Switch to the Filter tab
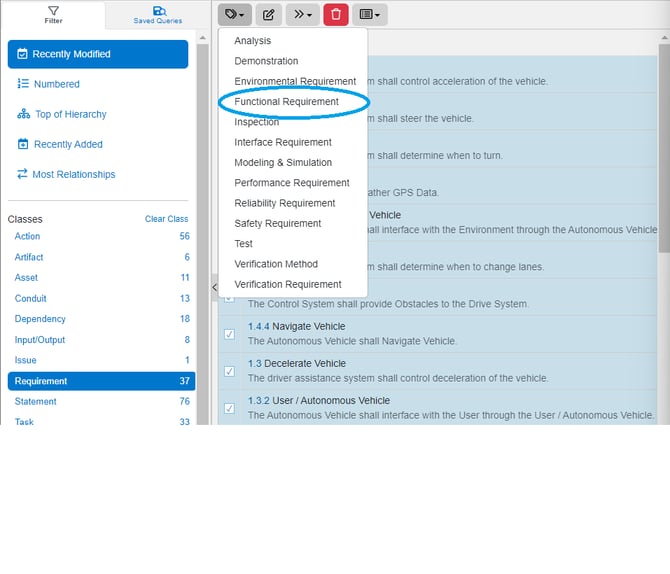 52,14
